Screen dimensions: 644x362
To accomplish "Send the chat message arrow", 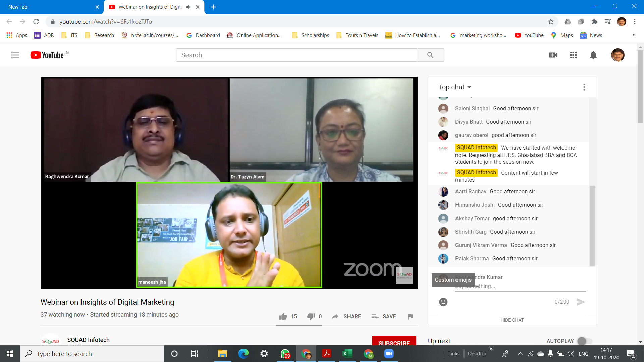I will (581, 302).
